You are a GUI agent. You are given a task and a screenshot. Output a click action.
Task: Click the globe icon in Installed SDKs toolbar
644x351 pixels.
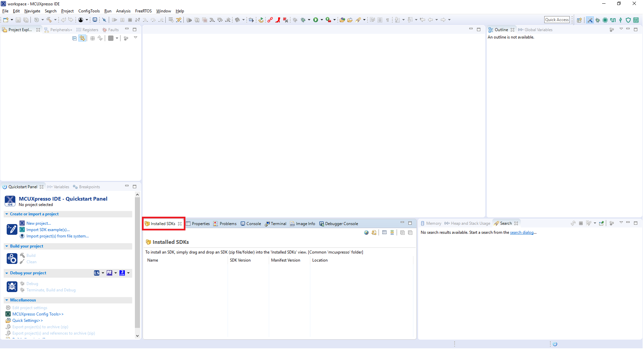pos(366,233)
